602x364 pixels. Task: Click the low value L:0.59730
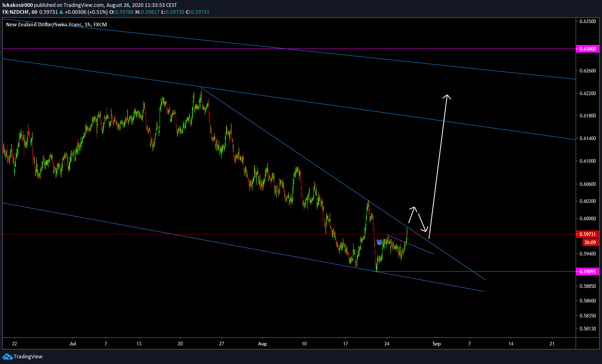(x=173, y=12)
